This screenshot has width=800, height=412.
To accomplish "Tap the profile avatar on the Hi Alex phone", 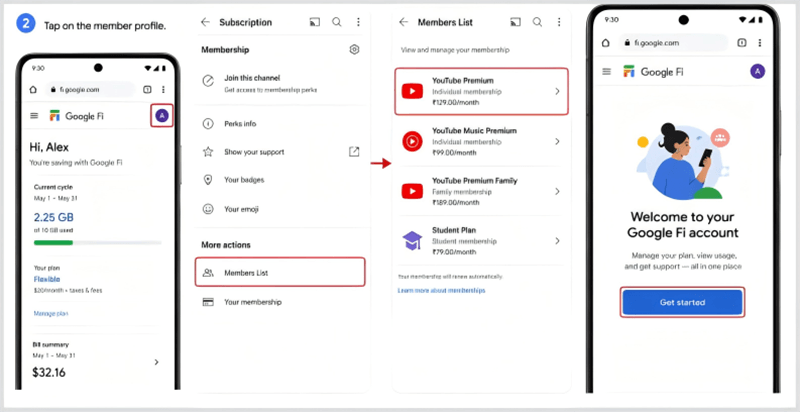I will coord(162,116).
